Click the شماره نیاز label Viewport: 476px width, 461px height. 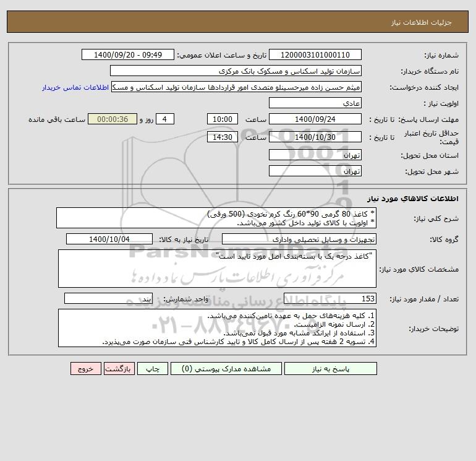click(x=441, y=55)
